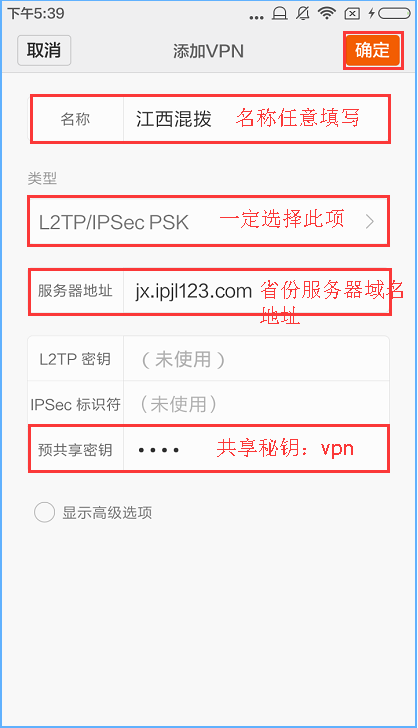Viewport: 418px width, 728px height.
Task: Tap the three-dot status bar indicator
Action: click(x=256, y=18)
